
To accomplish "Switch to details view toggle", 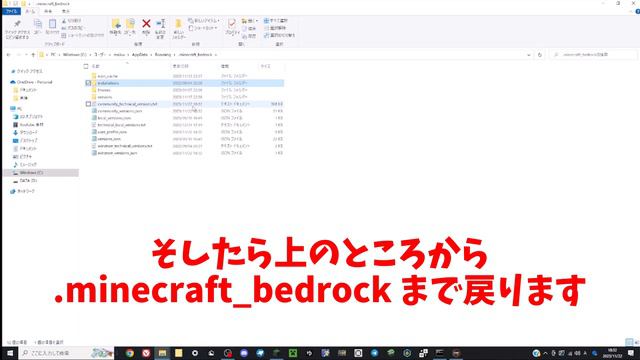I will (629, 342).
